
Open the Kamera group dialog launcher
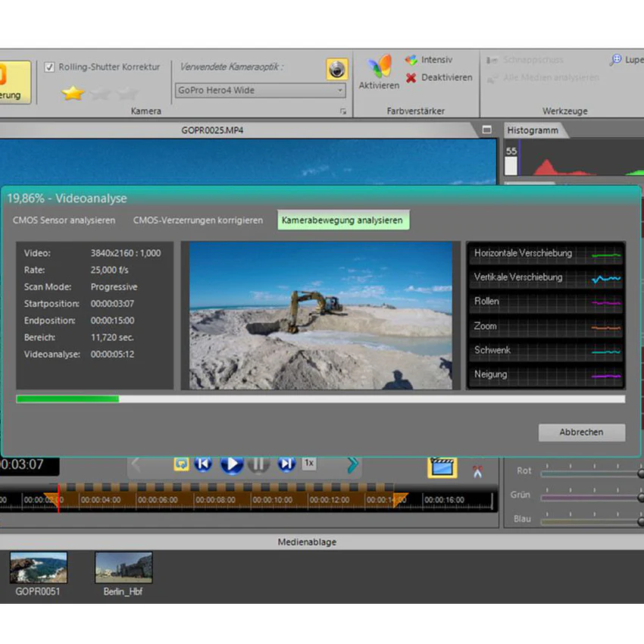point(343,111)
